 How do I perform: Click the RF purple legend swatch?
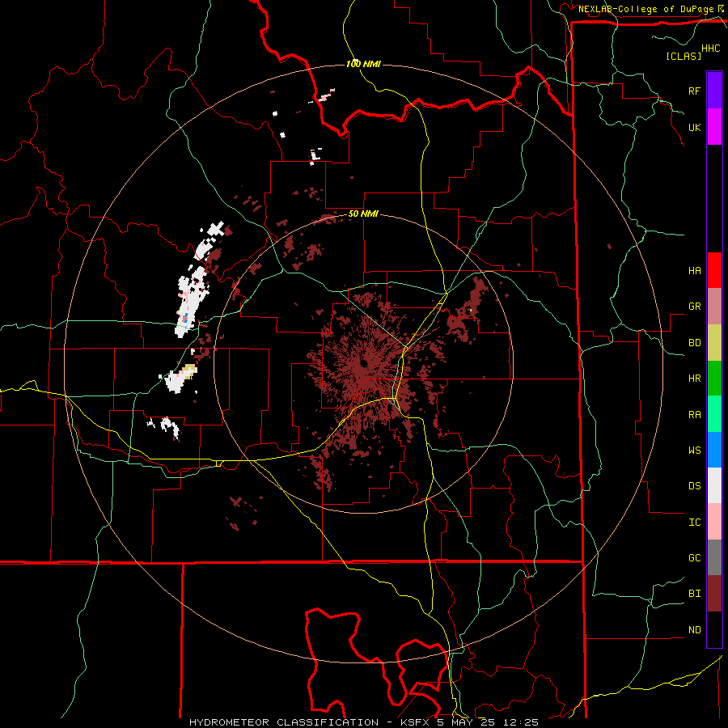tap(714, 91)
